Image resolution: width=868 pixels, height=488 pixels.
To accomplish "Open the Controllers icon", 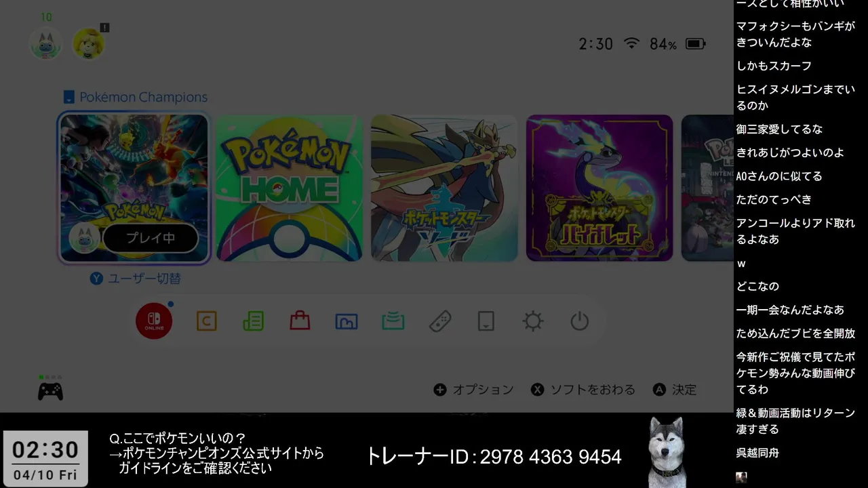I will pos(440,321).
